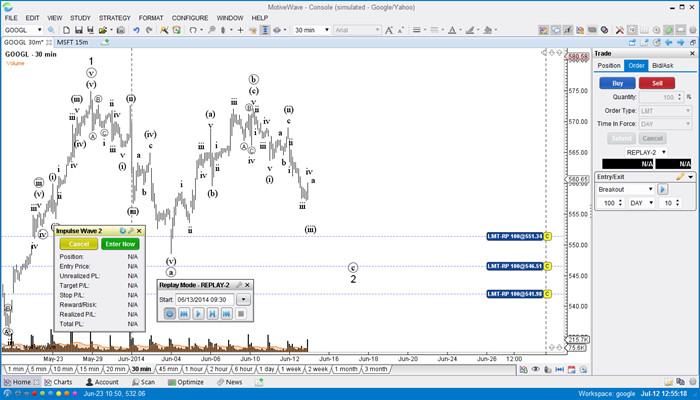Click the red dot in status bar
This screenshot has height=400, width=700.
[34, 394]
